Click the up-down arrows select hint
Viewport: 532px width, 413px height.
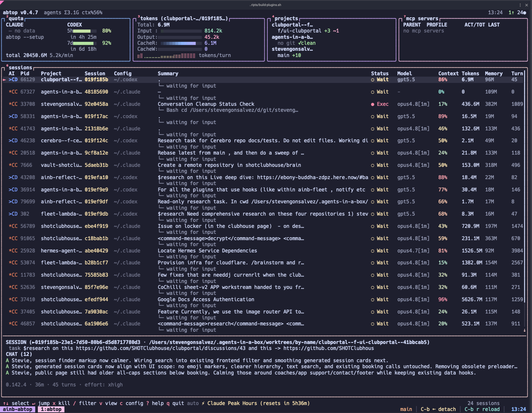[6, 403]
